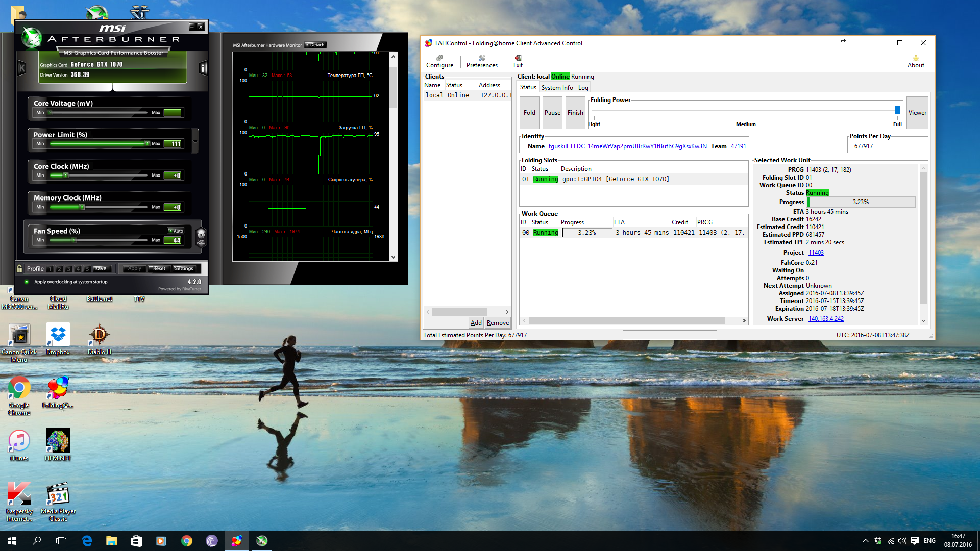Click the Folding Power slider handle
The height and width of the screenshot is (551, 980).
pos(897,110)
